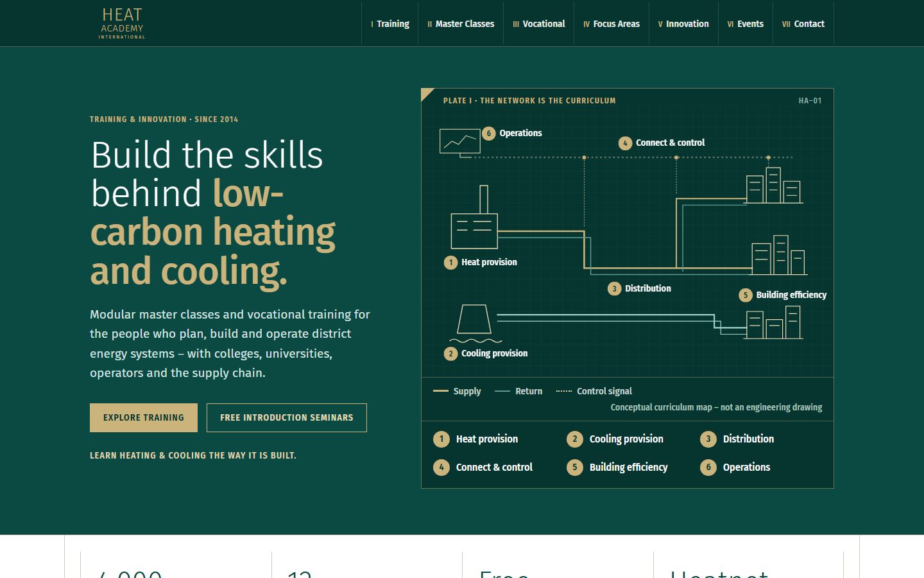Click the bottom building cluster icon

[774, 322]
